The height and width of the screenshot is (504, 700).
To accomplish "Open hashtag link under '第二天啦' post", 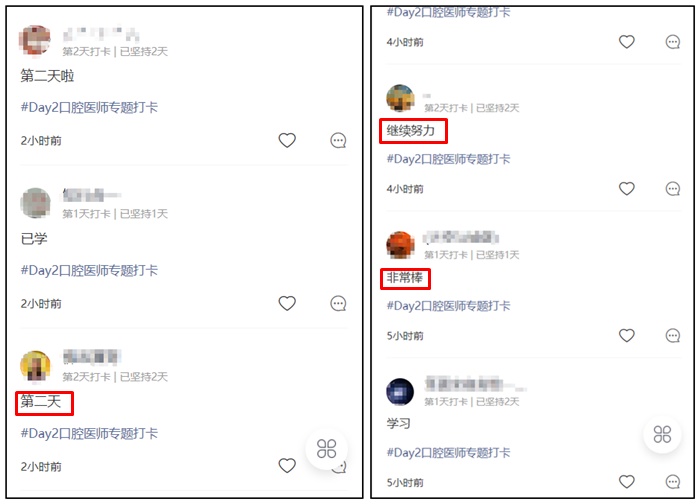I will coord(89,107).
